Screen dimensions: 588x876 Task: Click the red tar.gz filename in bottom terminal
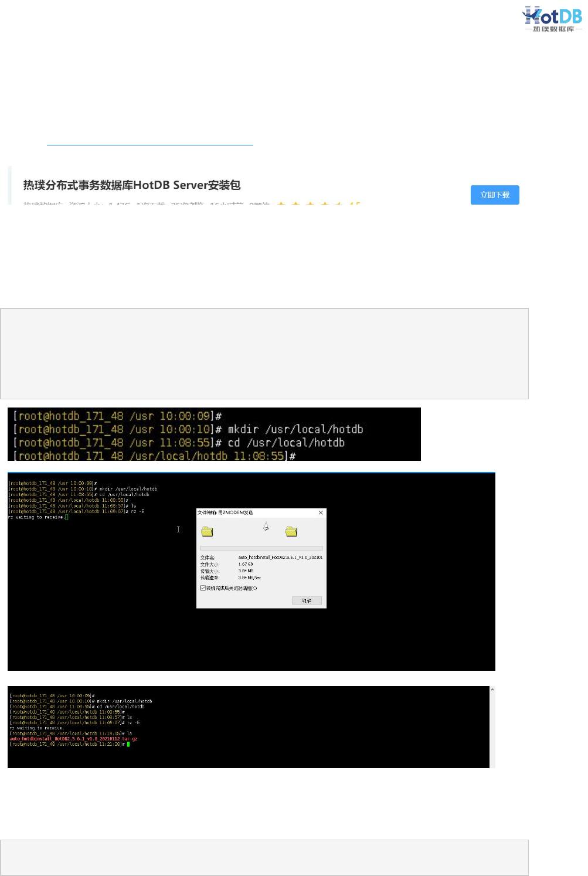(74, 739)
